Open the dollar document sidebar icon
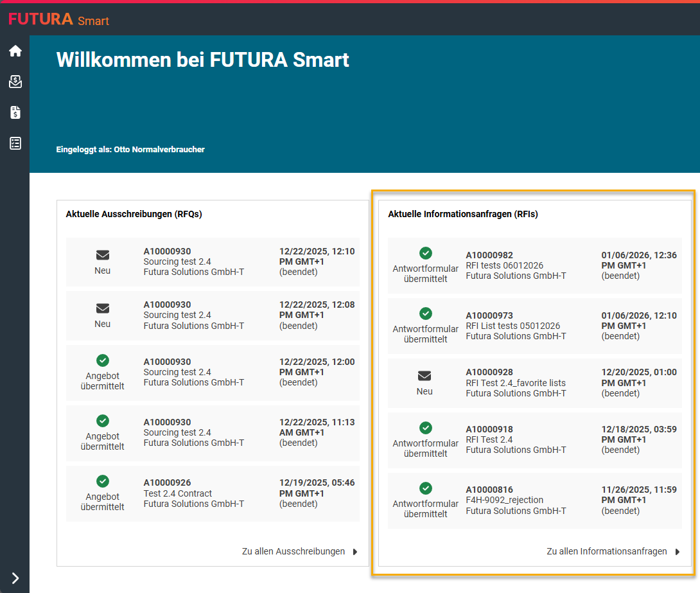Screen dimensions: 700x593 (x=15, y=112)
